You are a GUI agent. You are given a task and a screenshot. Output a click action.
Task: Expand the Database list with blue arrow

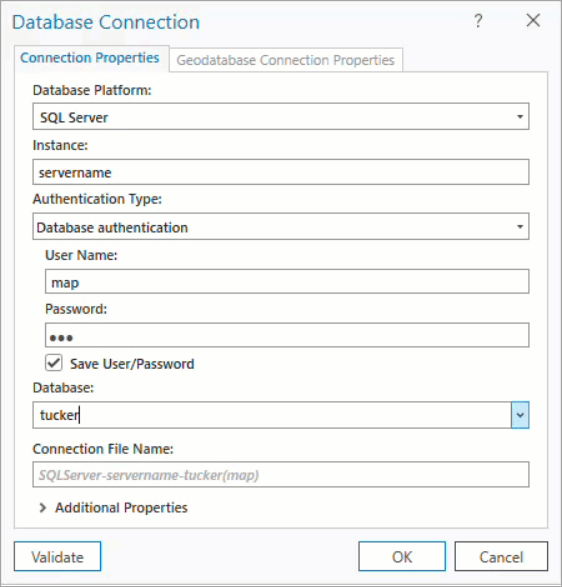coord(520,415)
